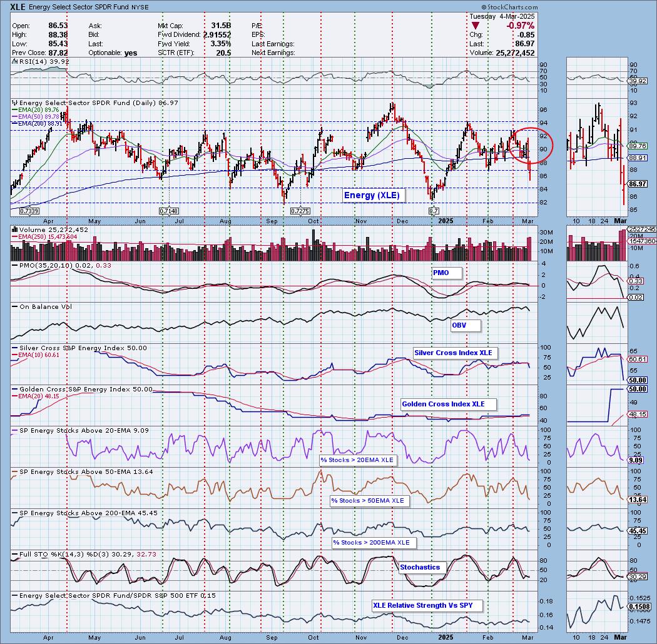Click the 0.7148 value label near June
This screenshot has height=644, width=657.
168,211
